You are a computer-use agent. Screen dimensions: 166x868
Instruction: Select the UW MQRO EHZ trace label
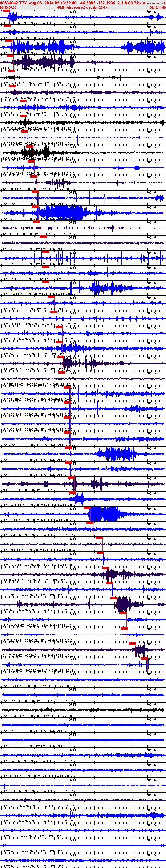(39, 565)
